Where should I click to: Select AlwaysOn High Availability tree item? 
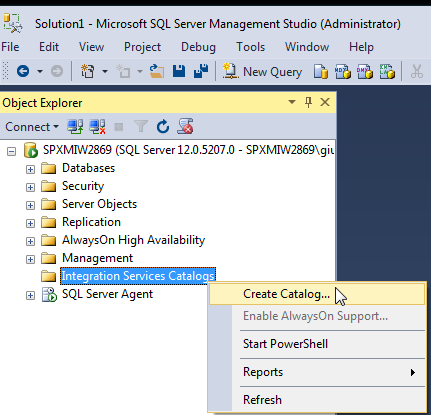point(133,240)
